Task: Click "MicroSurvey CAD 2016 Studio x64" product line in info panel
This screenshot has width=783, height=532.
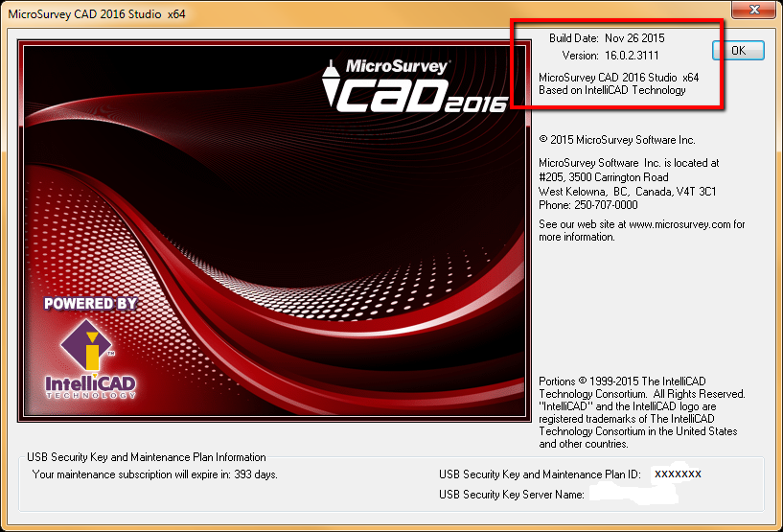Action: [619, 78]
